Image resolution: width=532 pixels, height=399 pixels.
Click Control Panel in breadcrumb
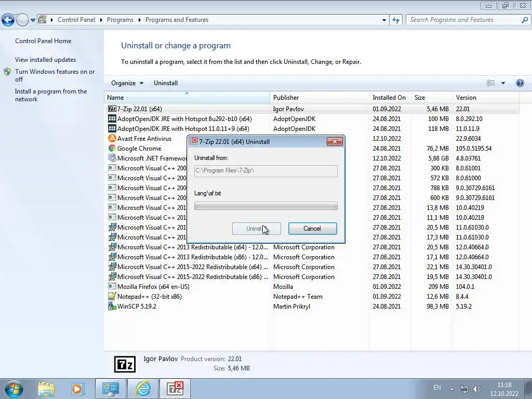click(x=76, y=20)
